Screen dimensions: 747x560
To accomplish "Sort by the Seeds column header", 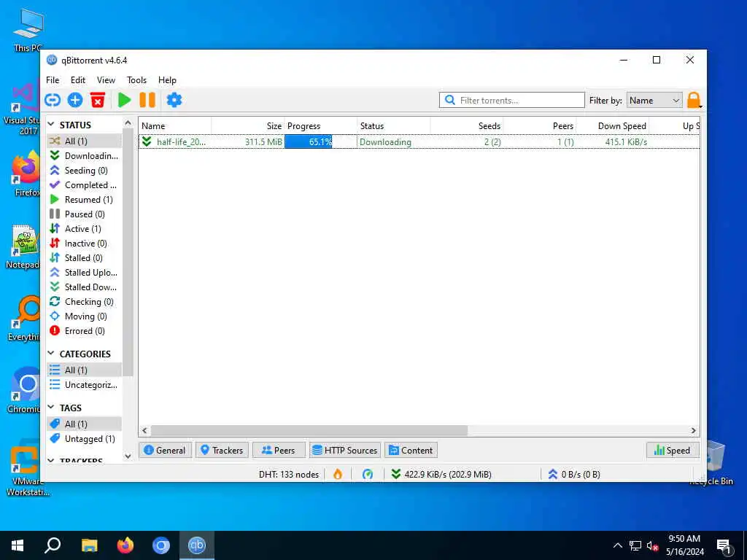I will point(467,125).
